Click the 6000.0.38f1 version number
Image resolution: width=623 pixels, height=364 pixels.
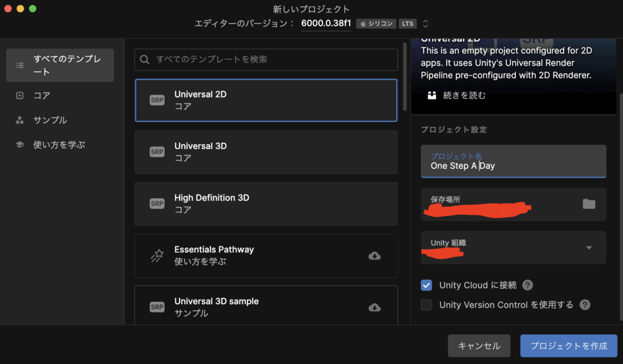point(326,24)
